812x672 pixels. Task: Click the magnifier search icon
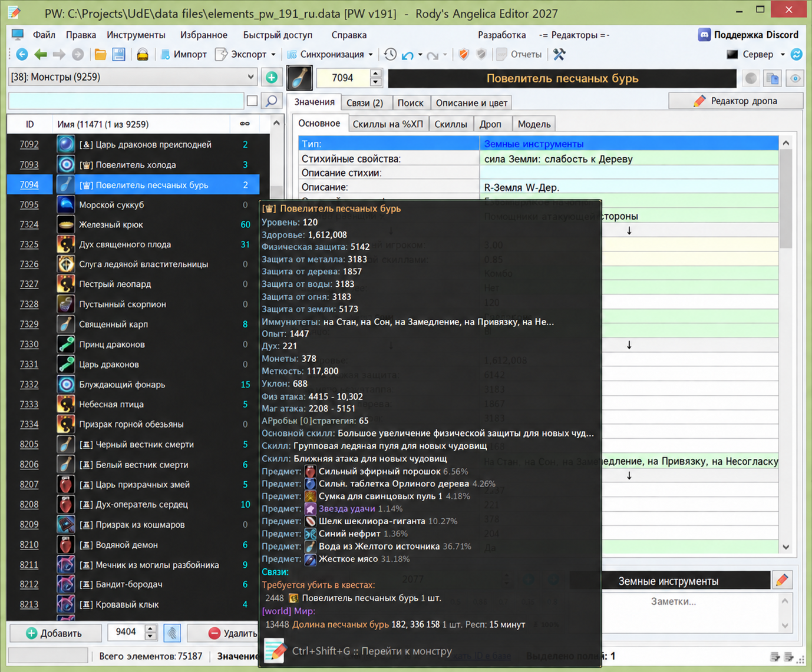click(272, 101)
